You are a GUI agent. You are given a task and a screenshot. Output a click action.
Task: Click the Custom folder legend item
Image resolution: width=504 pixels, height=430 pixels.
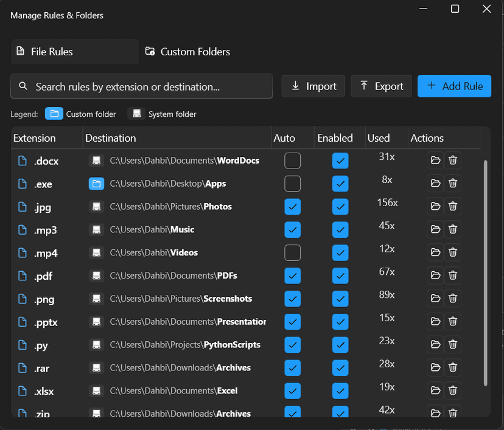(81, 114)
